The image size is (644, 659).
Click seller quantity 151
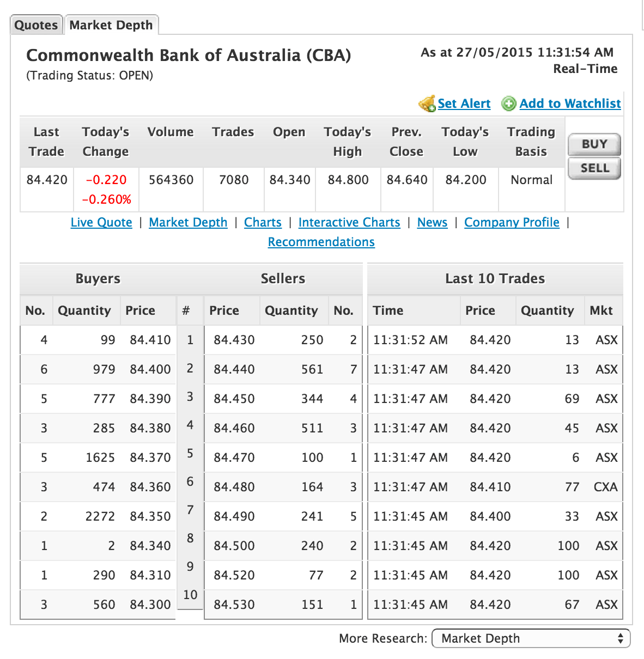(x=312, y=605)
